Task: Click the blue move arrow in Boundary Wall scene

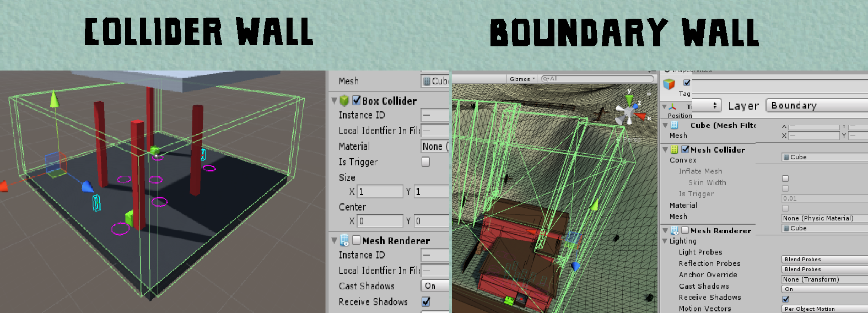Action: (x=575, y=266)
